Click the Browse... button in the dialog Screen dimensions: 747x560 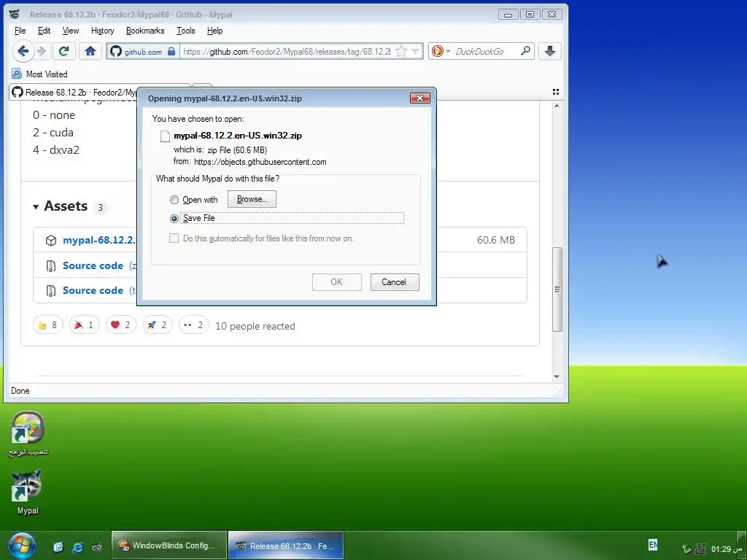(x=252, y=199)
